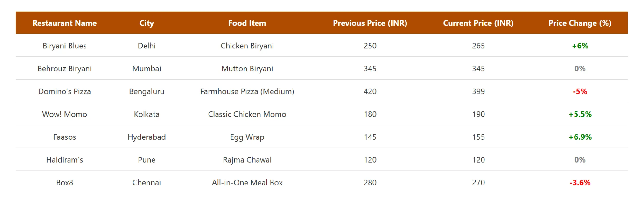The image size is (644, 204).
Task: Click the +6.9% price change value
Action: [580, 137]
